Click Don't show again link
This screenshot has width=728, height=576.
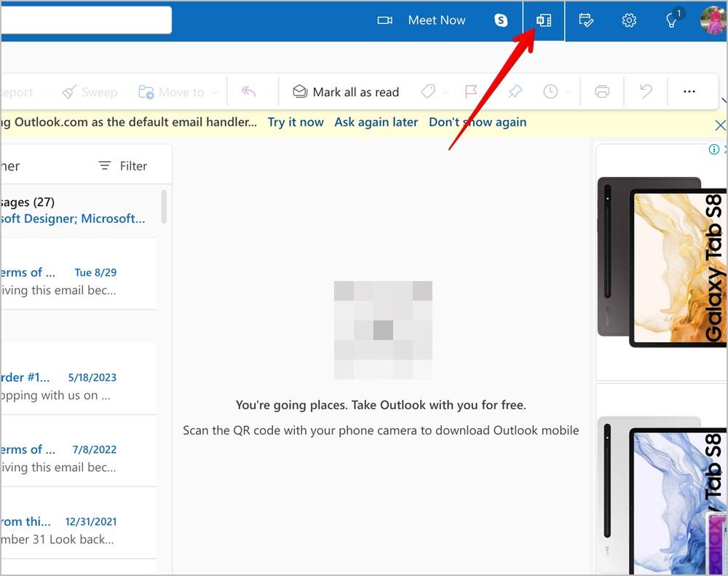click(x=478, y=122)
